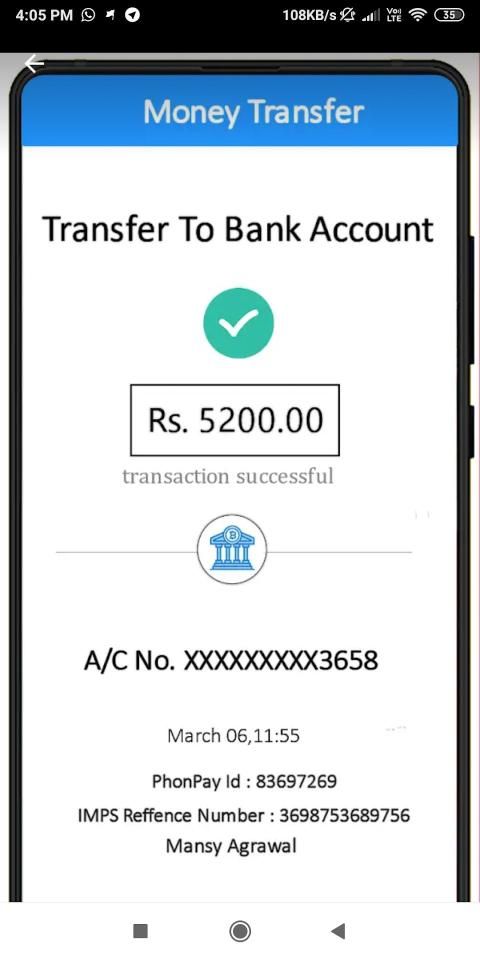Screen dimensions: 480x960
Task: Click the March 06,11:55 date text
Action: [x=233, y=735]
